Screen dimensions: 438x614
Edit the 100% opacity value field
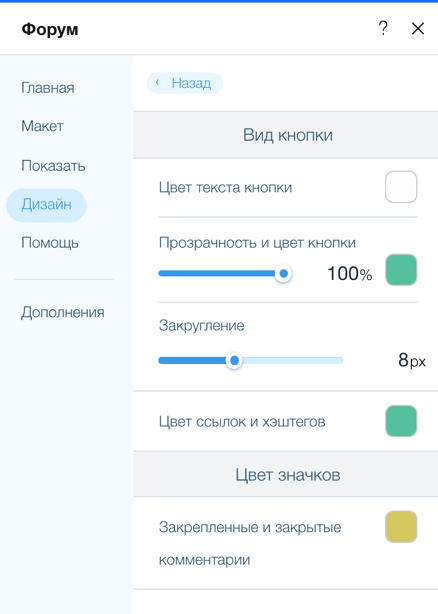click(350, 273)
